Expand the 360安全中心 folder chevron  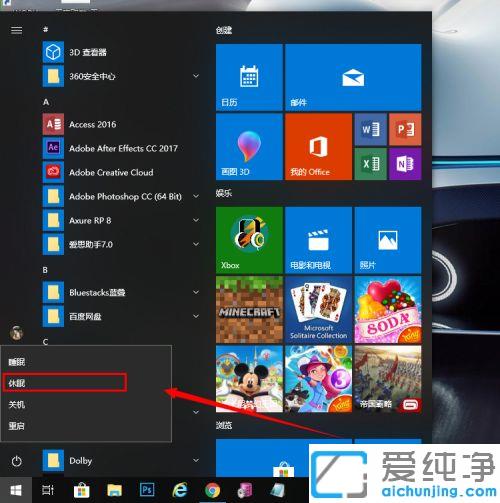(x=196, y=76)
